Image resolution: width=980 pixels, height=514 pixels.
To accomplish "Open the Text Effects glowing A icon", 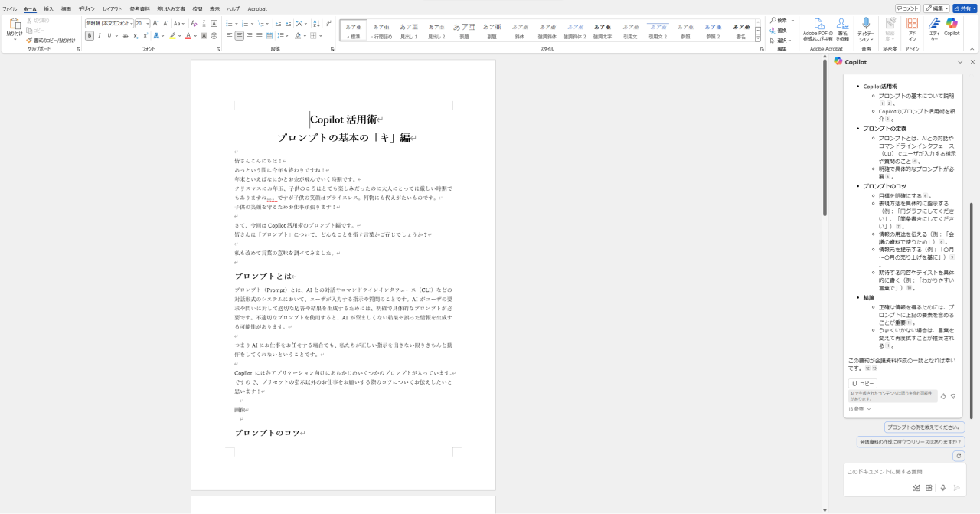I will (x=157, y=36).
